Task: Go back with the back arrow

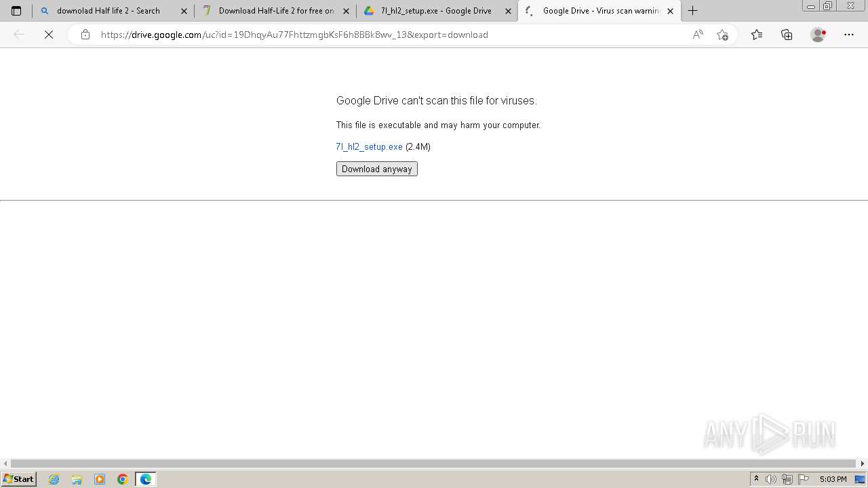Action: tap(19, 35)
